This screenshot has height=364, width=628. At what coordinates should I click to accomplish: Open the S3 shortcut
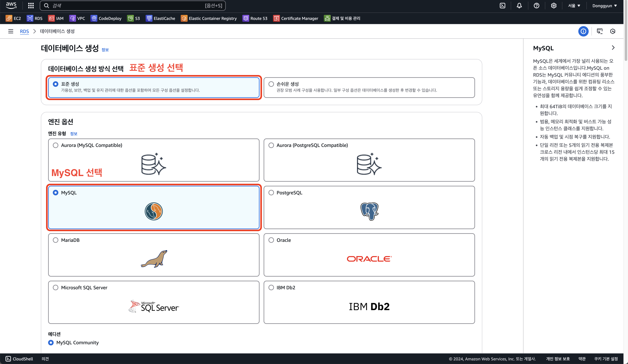point(134,18)
